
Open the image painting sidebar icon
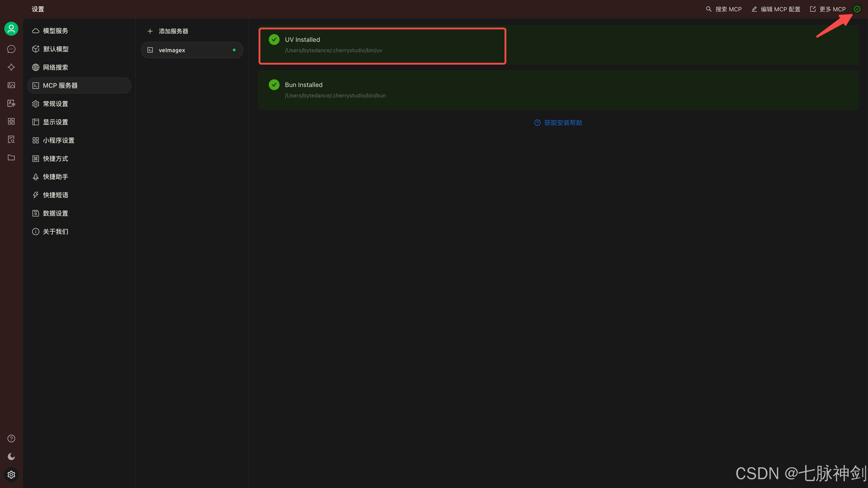click(11, 85)
